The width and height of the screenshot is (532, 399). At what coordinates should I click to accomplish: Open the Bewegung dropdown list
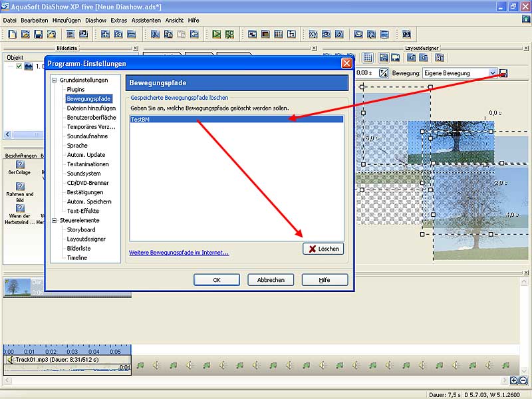[x=493, y=73]
